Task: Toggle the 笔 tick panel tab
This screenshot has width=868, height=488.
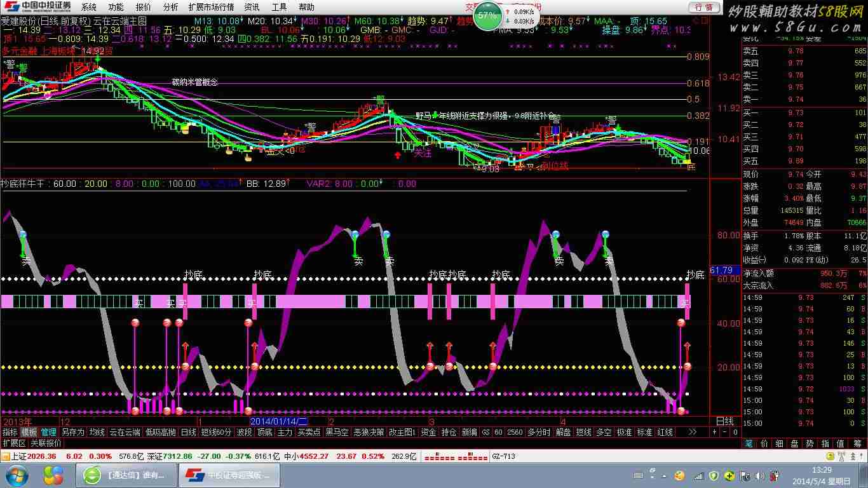Action: 749,443
